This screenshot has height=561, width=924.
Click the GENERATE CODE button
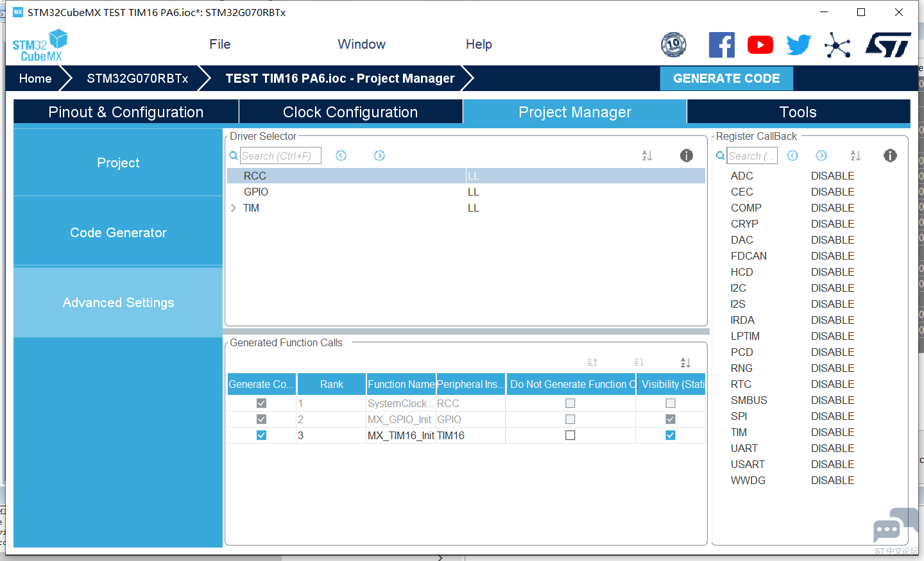tap(726, 78)
